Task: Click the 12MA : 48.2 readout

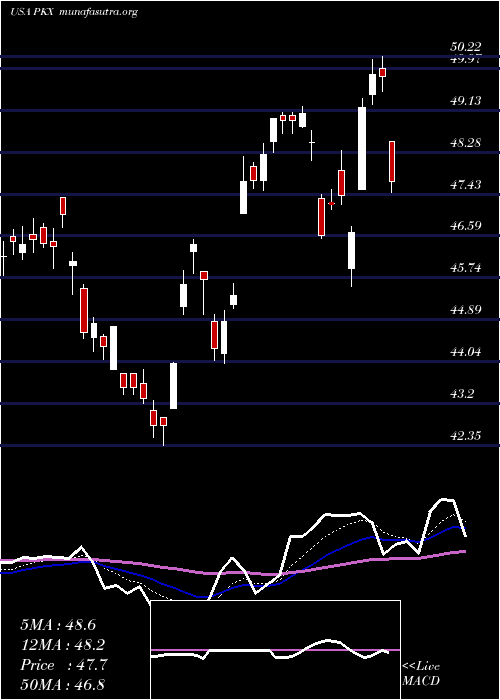Action: [x=63, y=645]
